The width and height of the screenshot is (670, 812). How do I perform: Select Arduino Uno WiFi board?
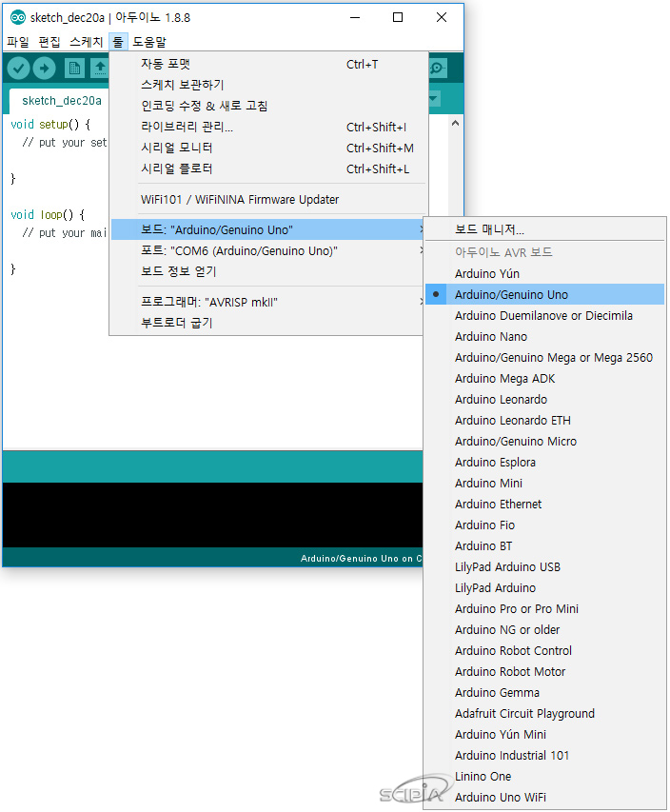click(544, 798)
